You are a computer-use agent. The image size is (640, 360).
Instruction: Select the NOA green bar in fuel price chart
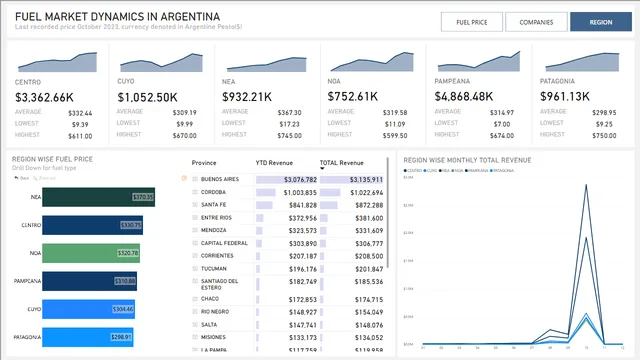pyautogui.click(x=91, y=253)
